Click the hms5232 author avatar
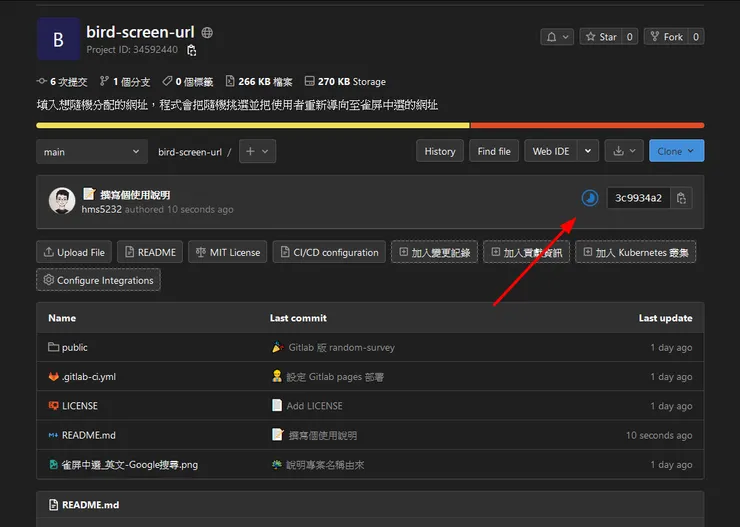The width and height of the screenshot is (740, 527). click(x=62, y=201)
